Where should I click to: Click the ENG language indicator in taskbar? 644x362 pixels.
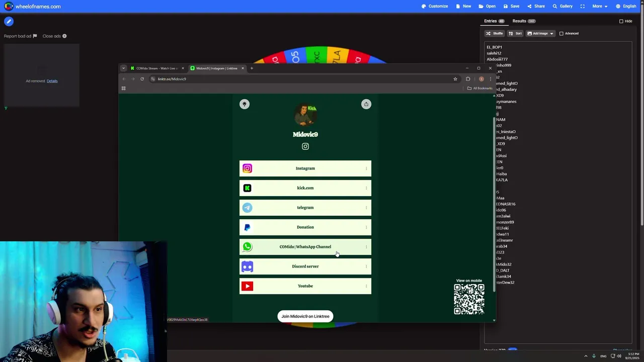[603, 356]
